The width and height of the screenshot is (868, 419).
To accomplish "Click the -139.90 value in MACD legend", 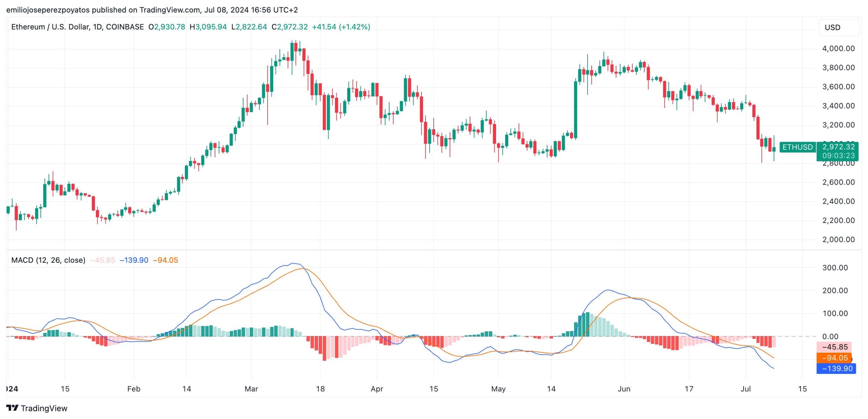I will (134, 260).
